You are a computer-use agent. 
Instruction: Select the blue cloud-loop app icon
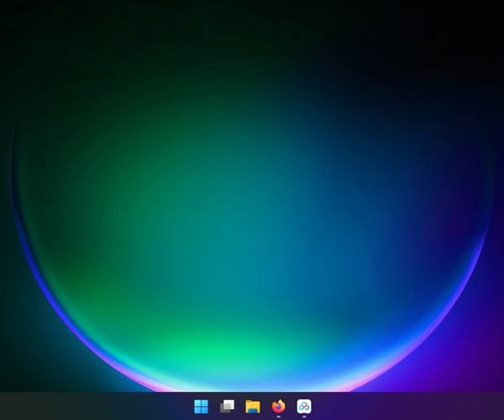pos(304,407)
